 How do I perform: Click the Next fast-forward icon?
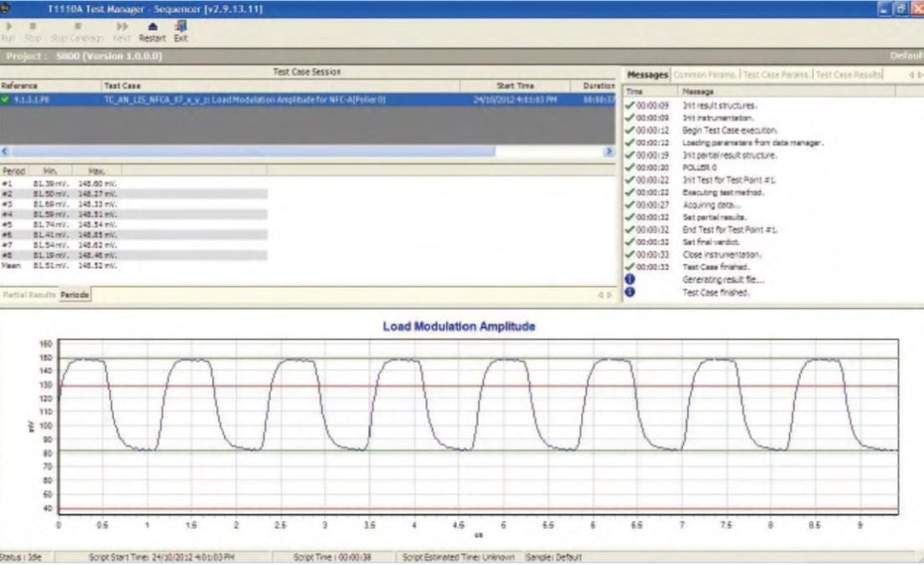coord(122,27)
